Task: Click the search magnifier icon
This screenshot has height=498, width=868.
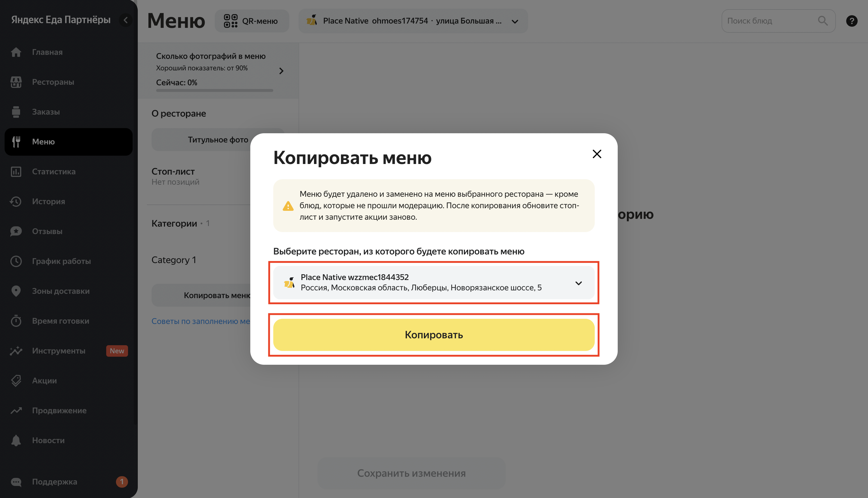Action: pos(823,21)
